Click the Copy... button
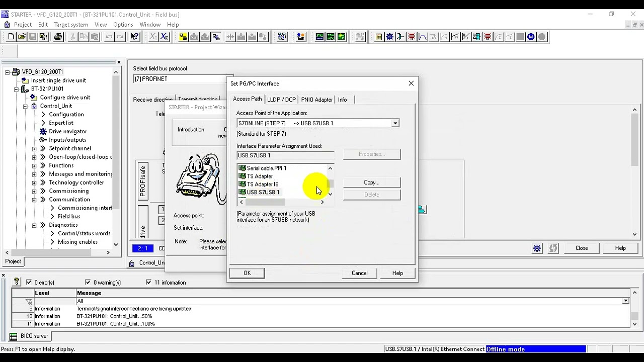This screenshot has width=644, height=362. (x=372, y=183)
